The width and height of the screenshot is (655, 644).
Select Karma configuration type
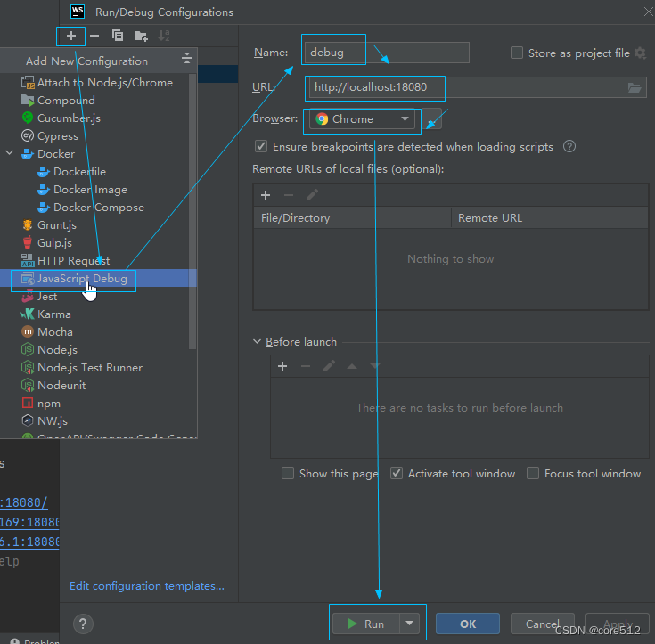[x=46, y=314]
